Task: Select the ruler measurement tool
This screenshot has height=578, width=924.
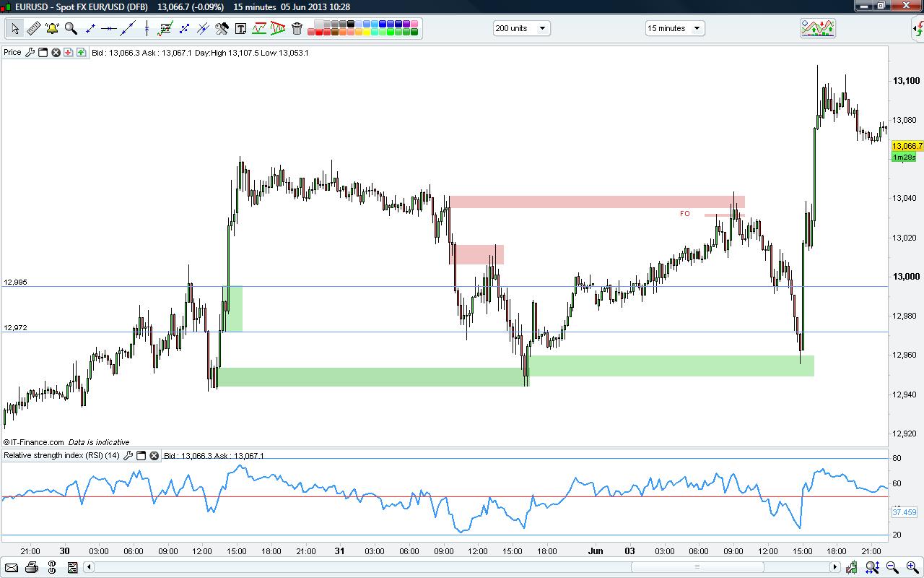Action: (33, 29)
